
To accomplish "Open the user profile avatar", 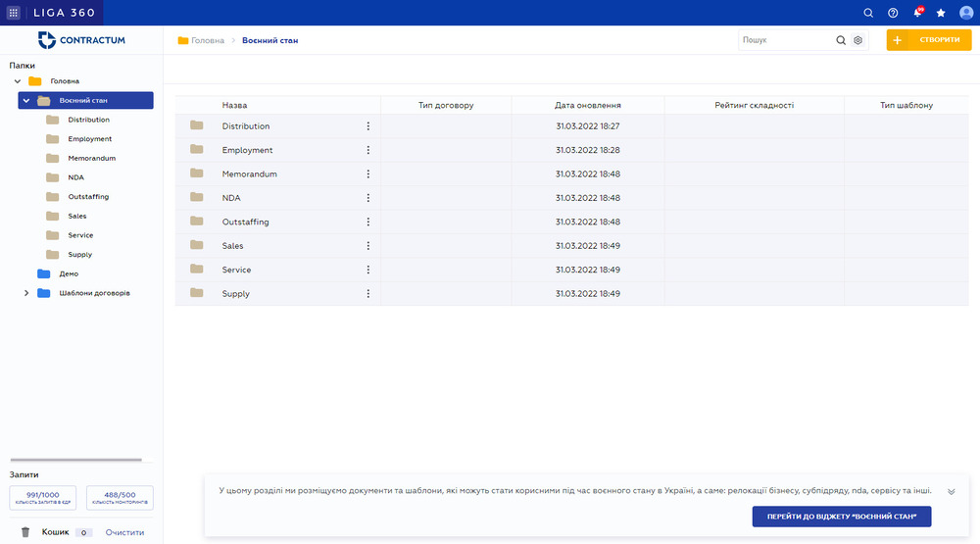I will [x=966, y=13].
